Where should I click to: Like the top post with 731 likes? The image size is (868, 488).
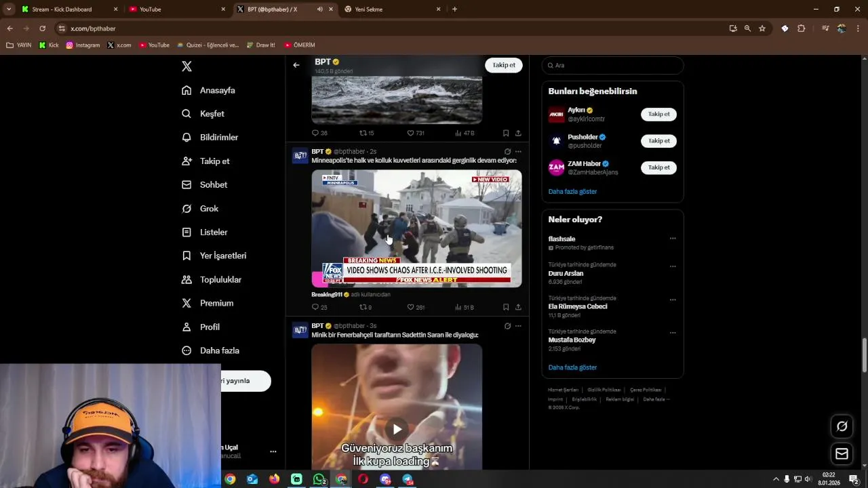(x=416, y=134)
